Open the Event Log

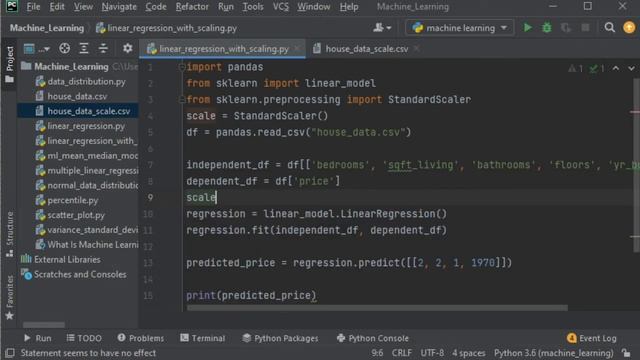[x=592, y=338]
